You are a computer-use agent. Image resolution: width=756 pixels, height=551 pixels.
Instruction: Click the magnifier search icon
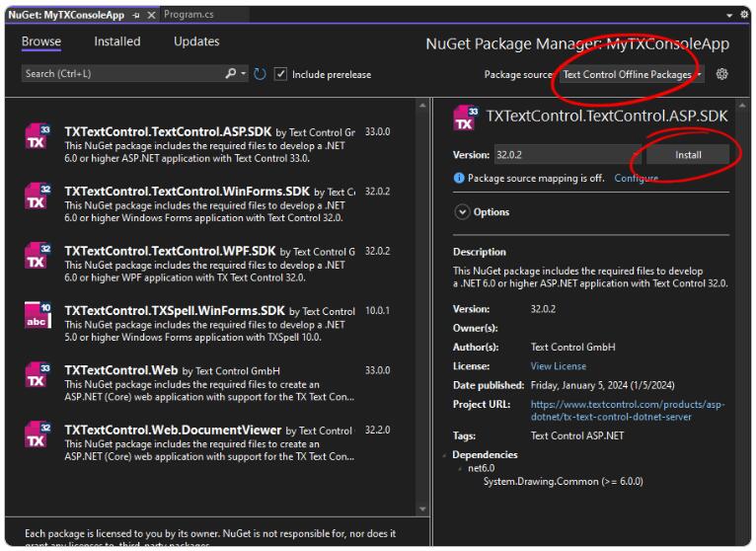click(231, 73)
